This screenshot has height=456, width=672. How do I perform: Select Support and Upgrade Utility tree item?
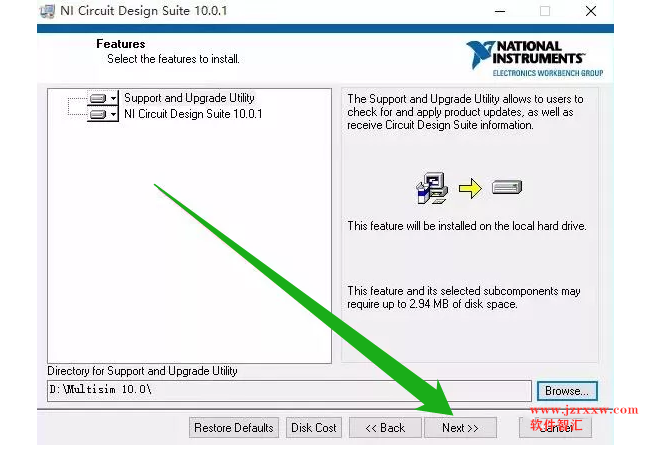click(189, 98)
